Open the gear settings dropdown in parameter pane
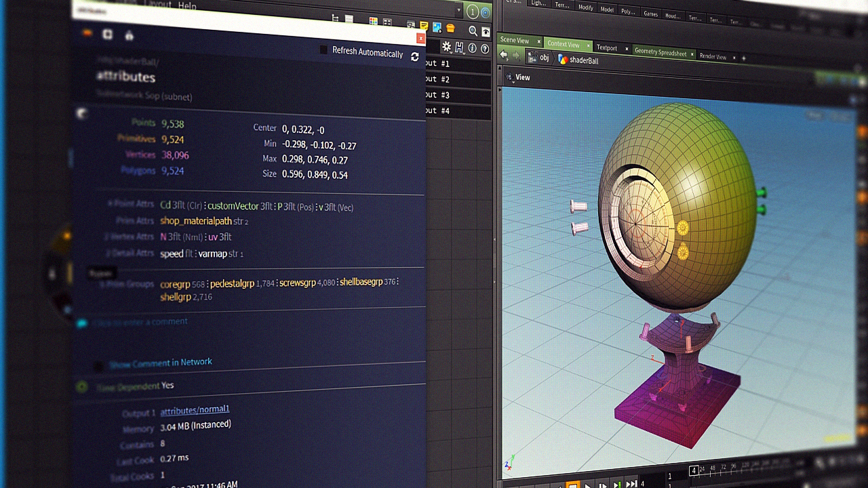The width and height of the screenshot is (868, 488). tap(448, 47)
